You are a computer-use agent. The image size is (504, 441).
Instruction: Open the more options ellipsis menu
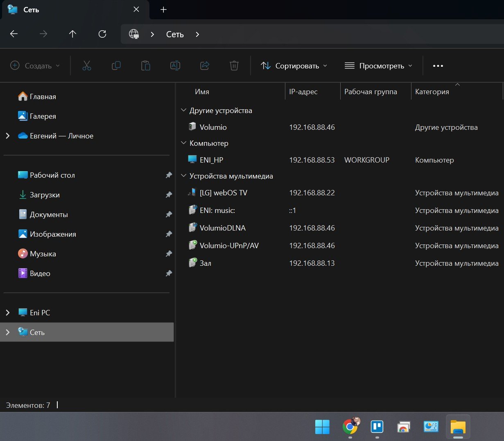click(438, 66)
